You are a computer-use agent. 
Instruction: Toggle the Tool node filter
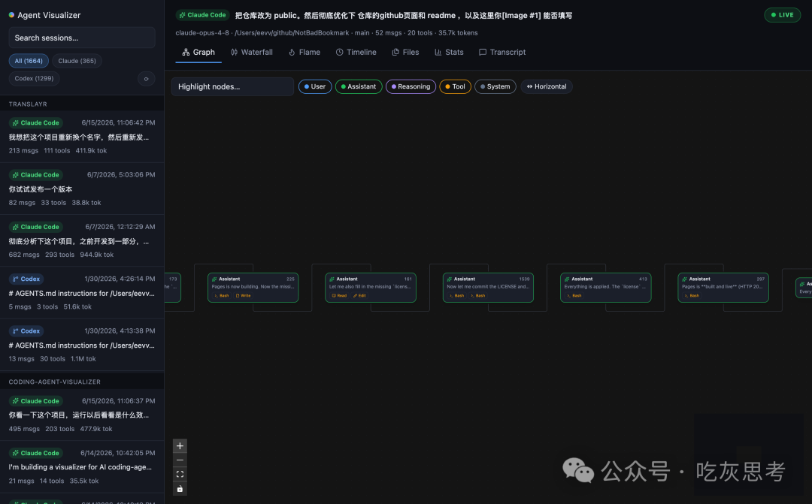pyautogui.click(x=455, y=86)
